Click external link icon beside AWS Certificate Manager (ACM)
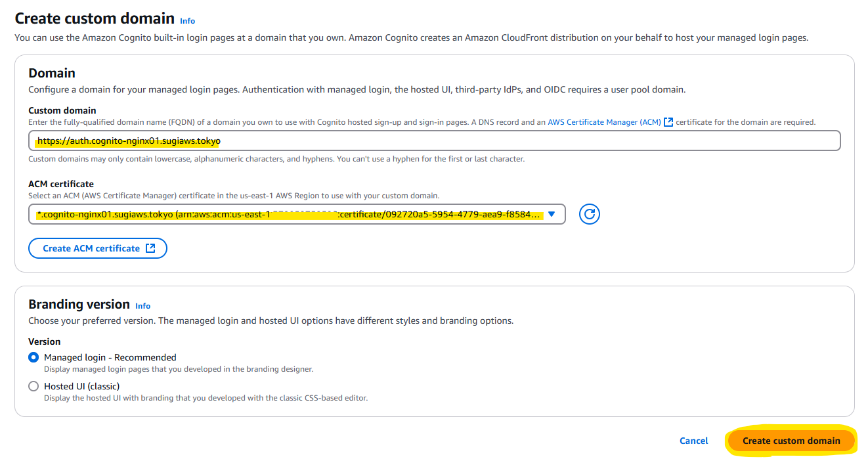 pos(667,121)
